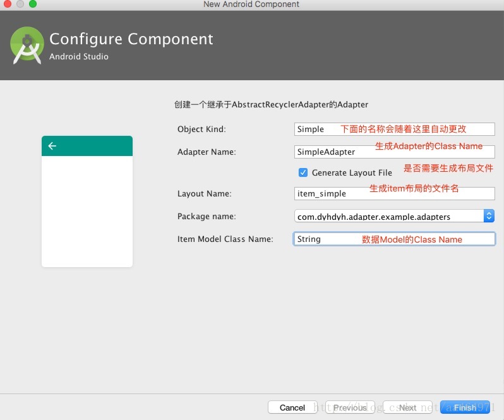Click the Layout Name label
504x420 pixels.
(x=205, y=193)
